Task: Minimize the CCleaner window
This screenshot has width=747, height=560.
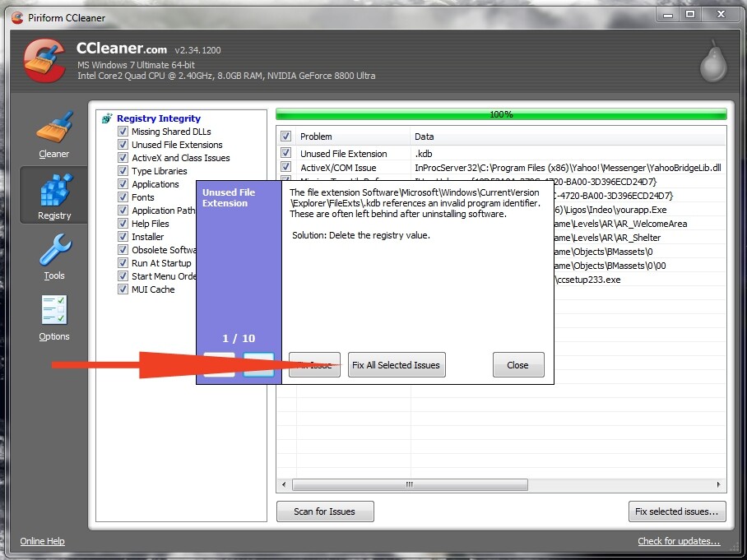Action: click(668, 14)
